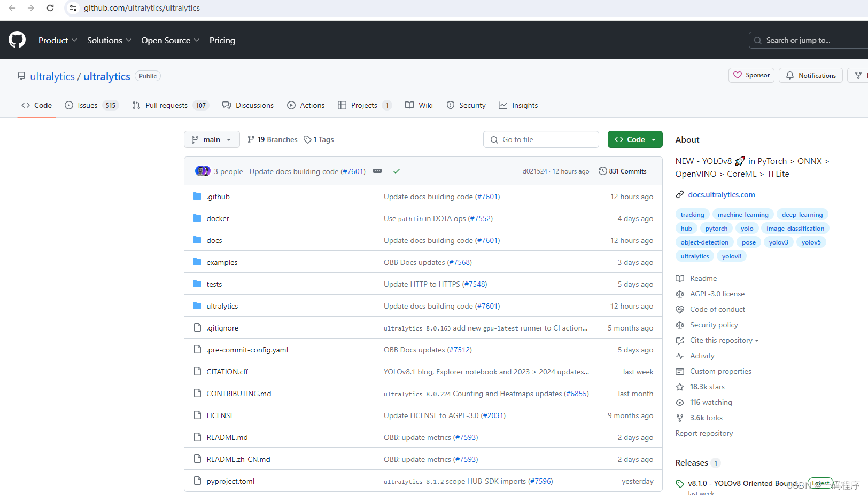The width and height of the screenshot is (868, 495).
Task: Click the Go to file input
Action: pos(541,139)
